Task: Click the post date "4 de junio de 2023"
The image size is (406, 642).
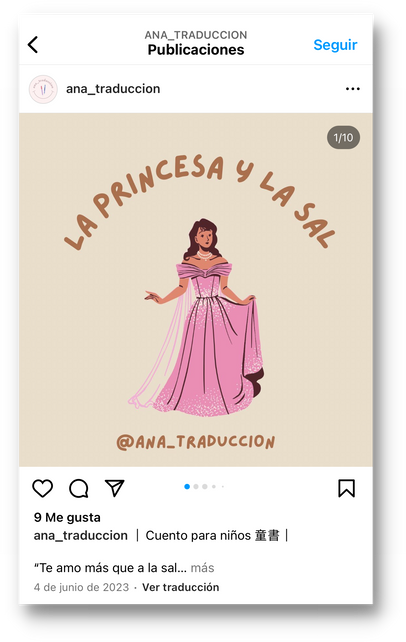Action: tap(81, 587)
